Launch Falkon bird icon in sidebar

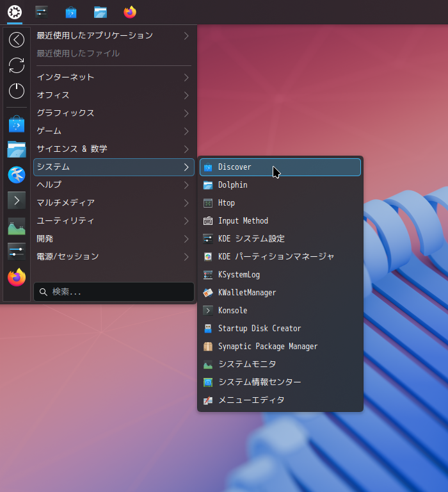[17, 175]
